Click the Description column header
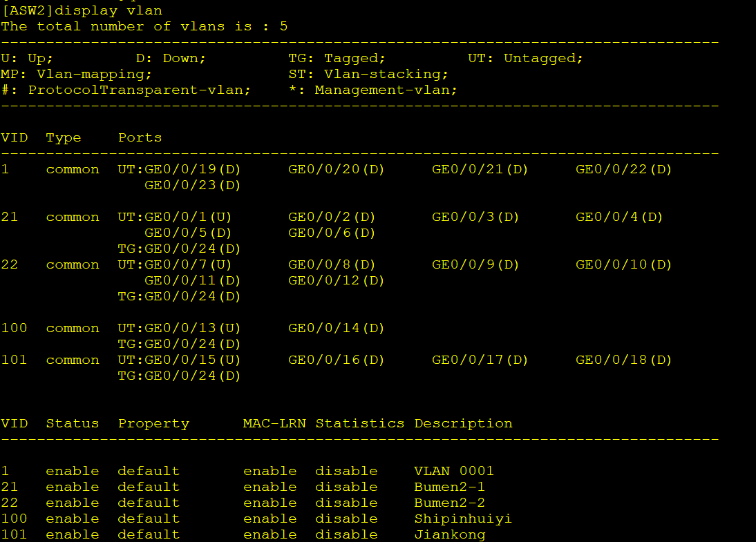The image size is (756, 542). (463, 424)
